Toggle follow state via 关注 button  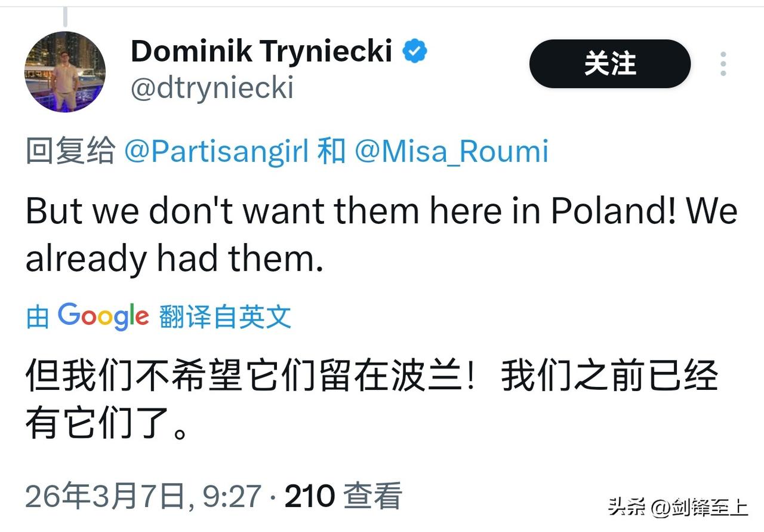click(x=609, y=63)
